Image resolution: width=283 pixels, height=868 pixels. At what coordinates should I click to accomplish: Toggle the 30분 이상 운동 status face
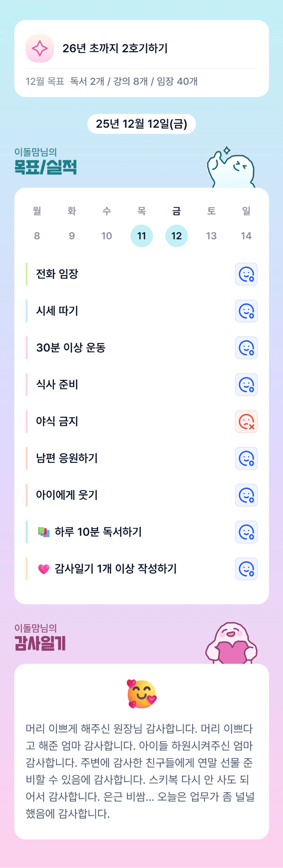pyautogui.click(x=246, y=348)
